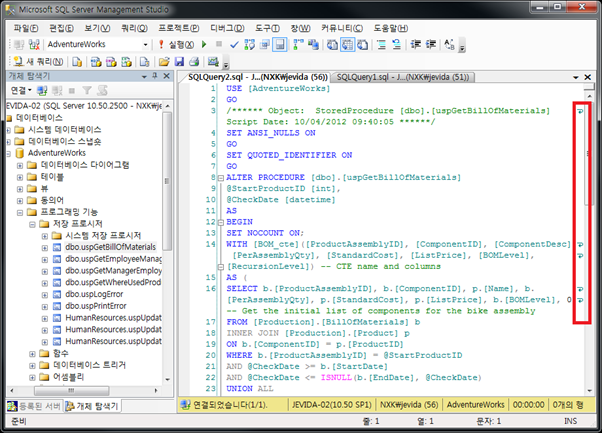Switch to the 등록된 서버 tab
Image resolution: width=602 pixels, height=433 pixels.
tap(34, 406)
